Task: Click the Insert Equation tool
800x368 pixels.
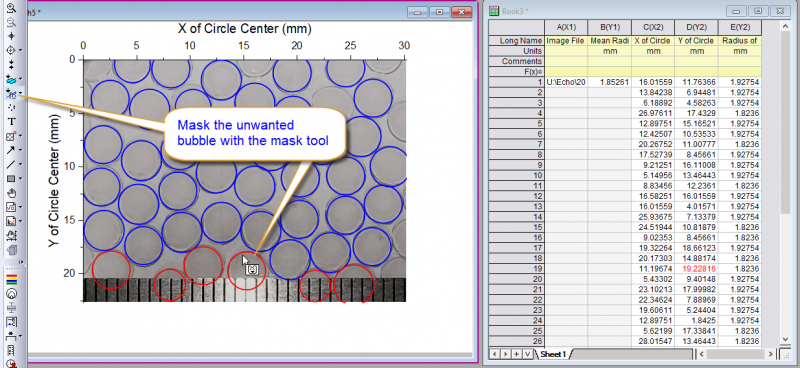Action: [x=11, y=207]
